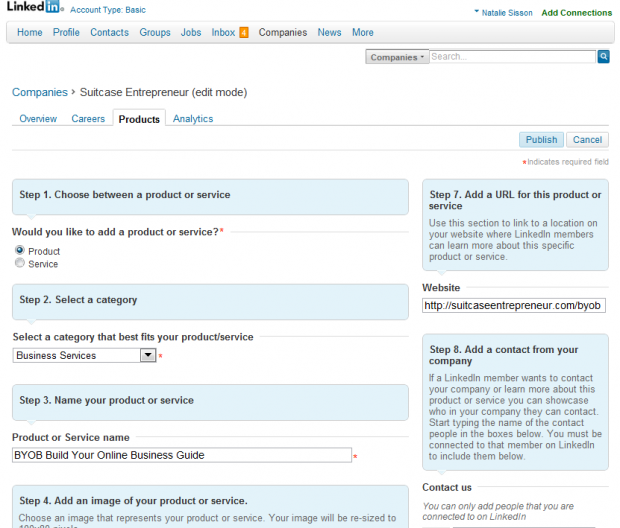Image resolution: width=620 pixels, height=528 pixels.
Task: Open the account dropdown arrow beside Natalie Sisson
Action: (x=476, y=11)
